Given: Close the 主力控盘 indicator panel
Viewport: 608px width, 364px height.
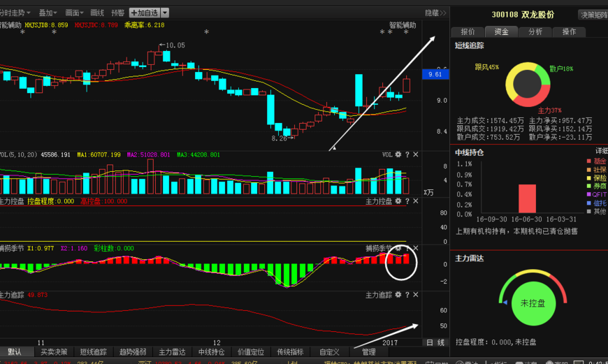Looking at the screenshot, I should (x=416, y=201).
